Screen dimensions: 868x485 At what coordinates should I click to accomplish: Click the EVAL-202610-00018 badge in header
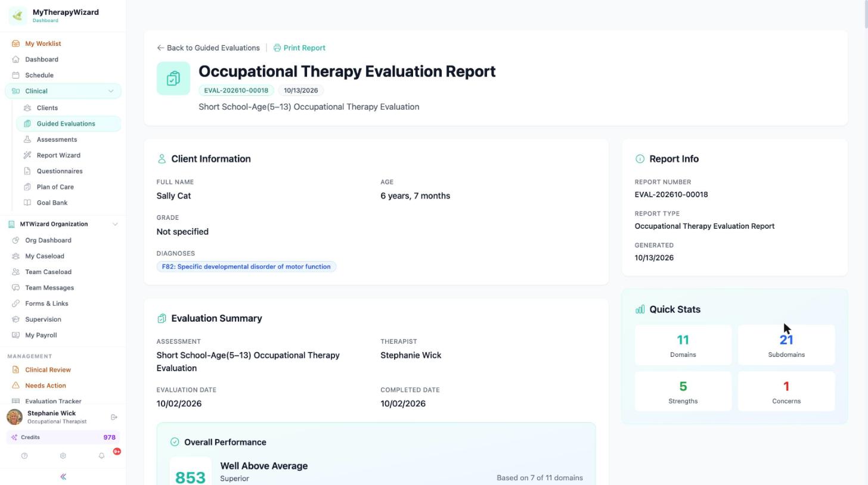tap(236, 91)
